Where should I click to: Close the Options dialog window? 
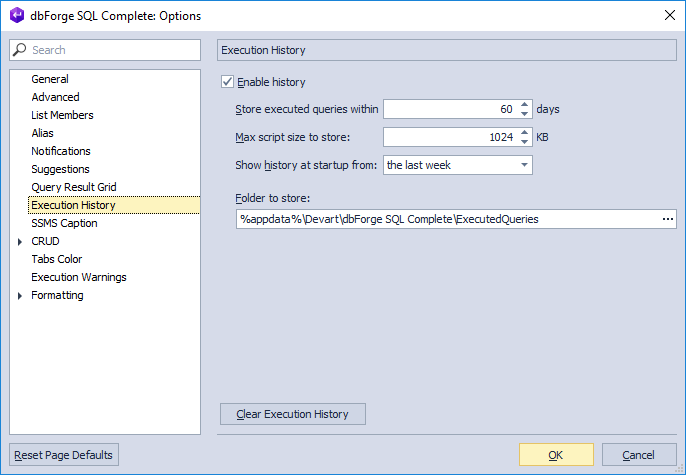click(669, 16)
